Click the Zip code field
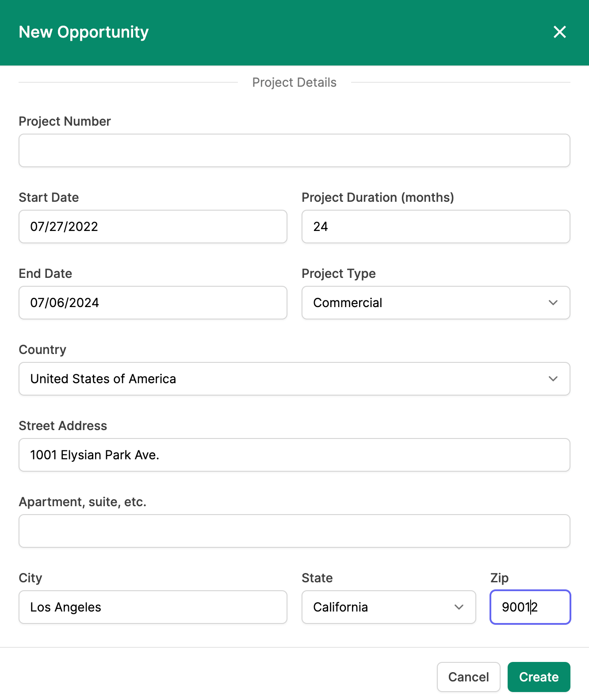This screenshot has width=589, height=700. pyautogui.click(x=530, y=607)
